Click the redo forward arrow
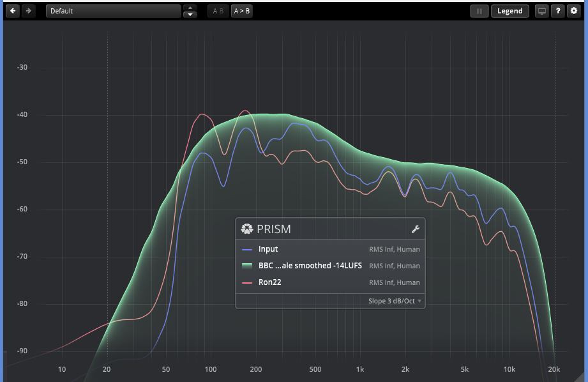This screenshot has width=588, height=382. tap(28, 11)
